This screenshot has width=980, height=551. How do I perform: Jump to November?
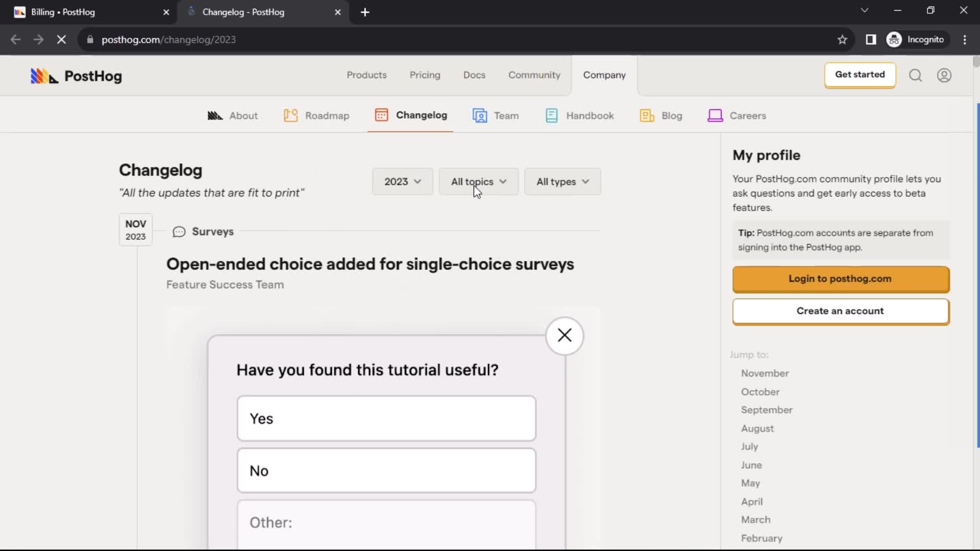tap(765, 373)
